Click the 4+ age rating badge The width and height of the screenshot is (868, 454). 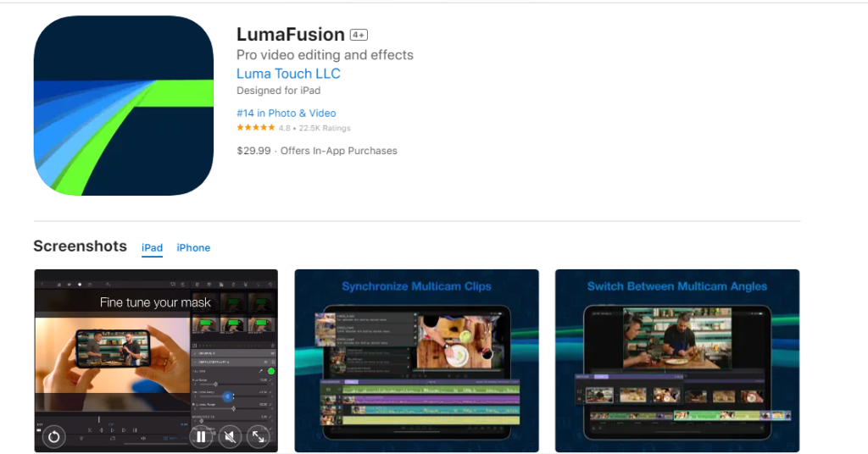[359, 35]
